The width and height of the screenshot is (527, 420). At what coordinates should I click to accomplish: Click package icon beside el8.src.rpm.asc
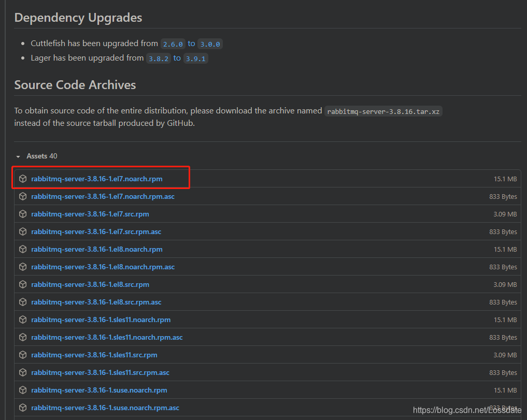(23, 302)
